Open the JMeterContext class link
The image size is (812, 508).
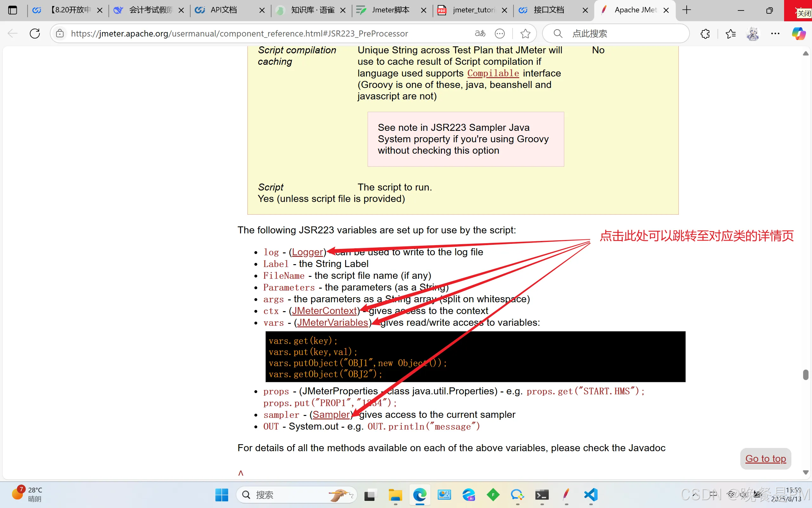(324, 311)
